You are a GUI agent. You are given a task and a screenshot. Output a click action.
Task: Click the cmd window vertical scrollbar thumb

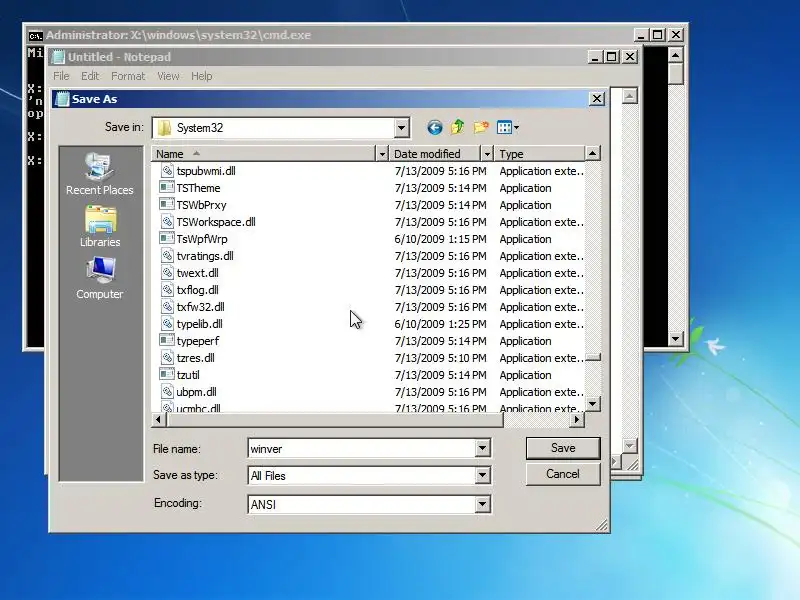[x=675, y=73]
